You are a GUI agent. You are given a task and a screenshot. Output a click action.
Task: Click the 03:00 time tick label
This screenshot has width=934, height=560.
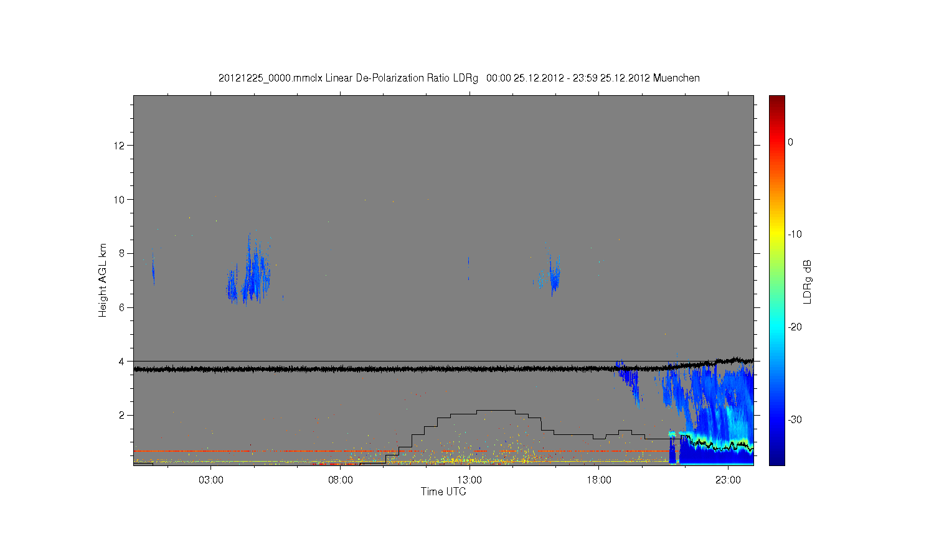[x=211, y=480]
